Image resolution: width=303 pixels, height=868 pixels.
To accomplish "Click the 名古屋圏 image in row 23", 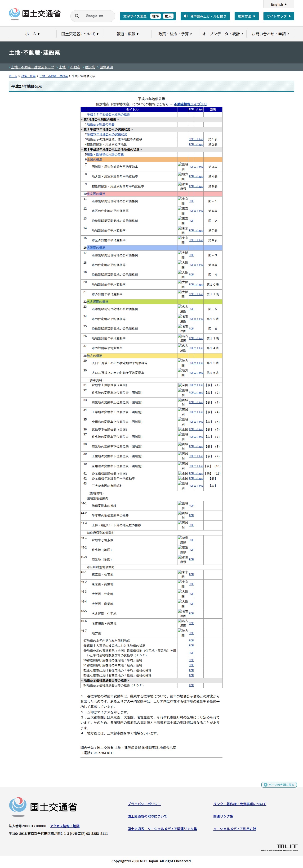I will point(183,309).
